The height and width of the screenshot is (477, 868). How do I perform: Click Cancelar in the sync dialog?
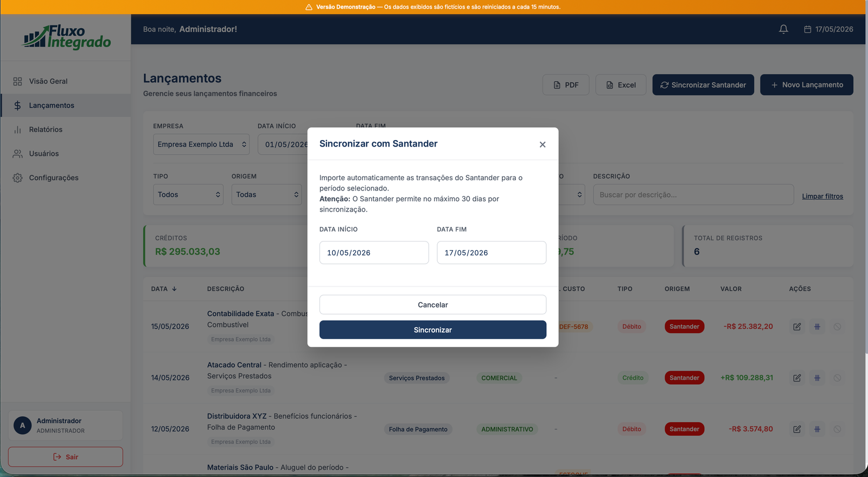[x=433, y=305]
